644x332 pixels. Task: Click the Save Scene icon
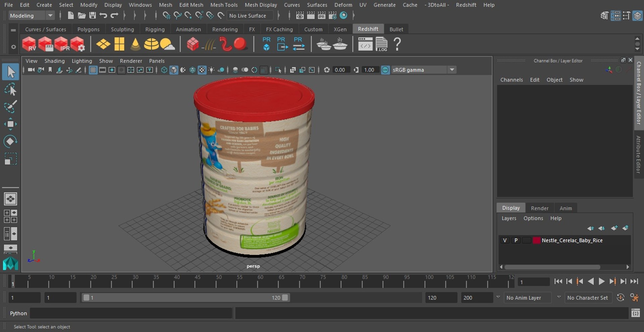93,15
